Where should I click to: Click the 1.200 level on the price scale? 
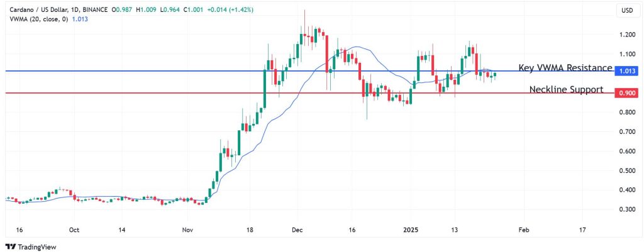(x=627, y=35)
